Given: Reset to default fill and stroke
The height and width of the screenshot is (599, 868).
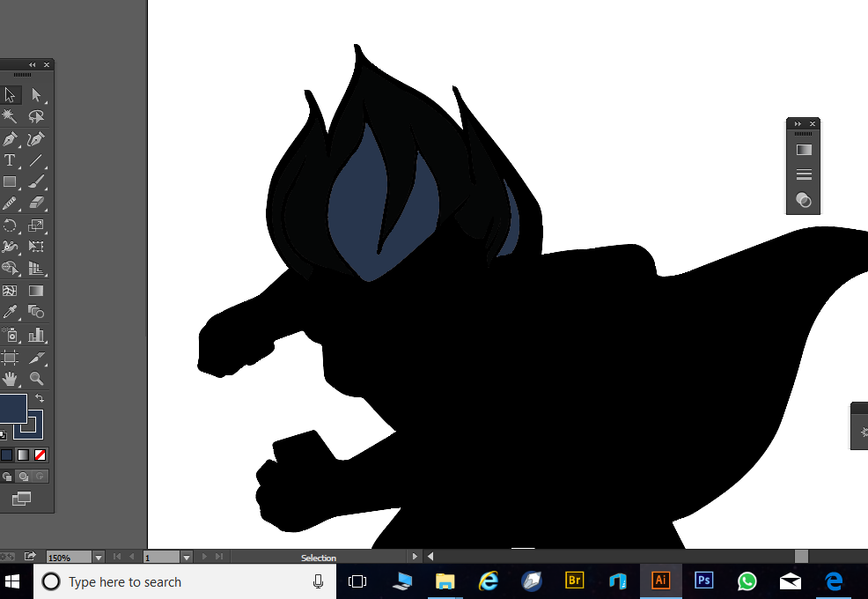Looking at the screenshot, I should [4, 435].
